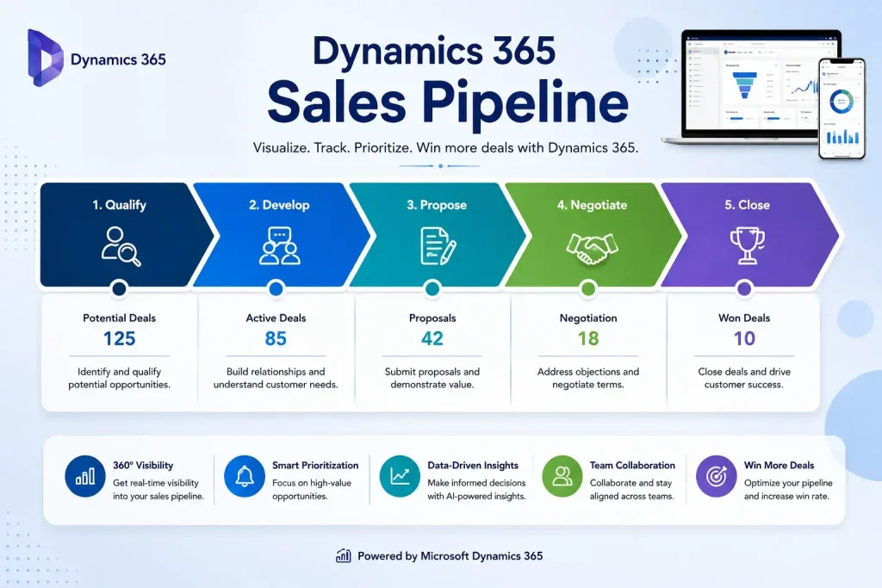Click the Dynamics 365 logo icon

45,58
